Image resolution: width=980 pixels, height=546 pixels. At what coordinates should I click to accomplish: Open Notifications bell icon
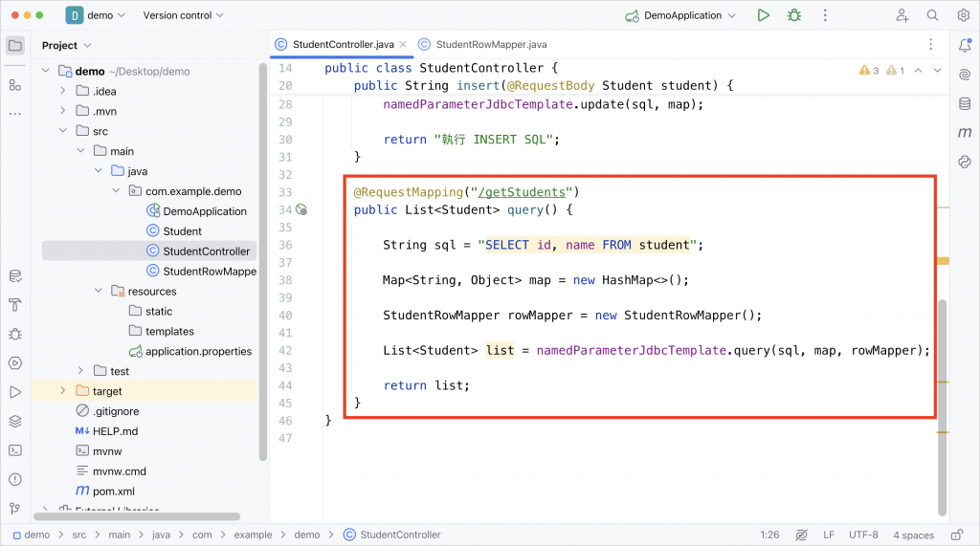pyautogui.click(x=965, y=45)
